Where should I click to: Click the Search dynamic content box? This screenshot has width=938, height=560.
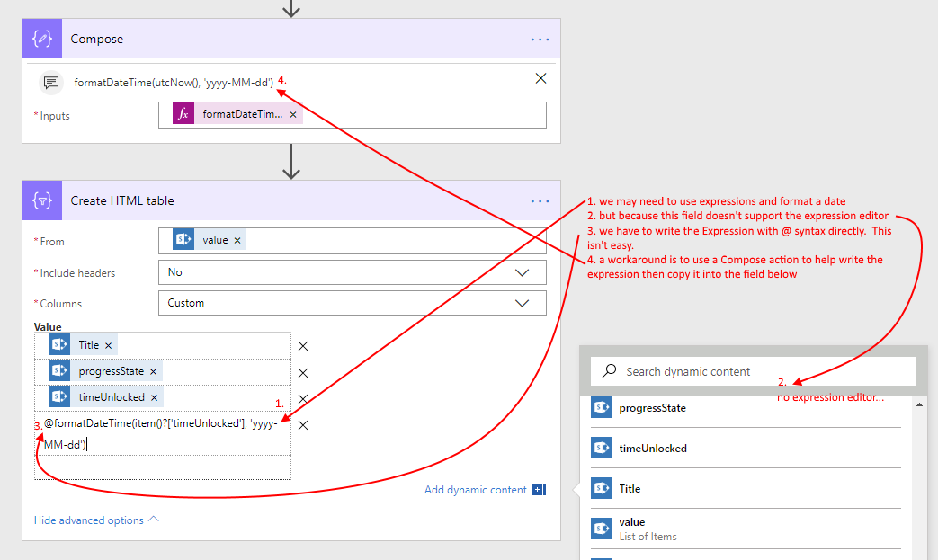[755, 371]
